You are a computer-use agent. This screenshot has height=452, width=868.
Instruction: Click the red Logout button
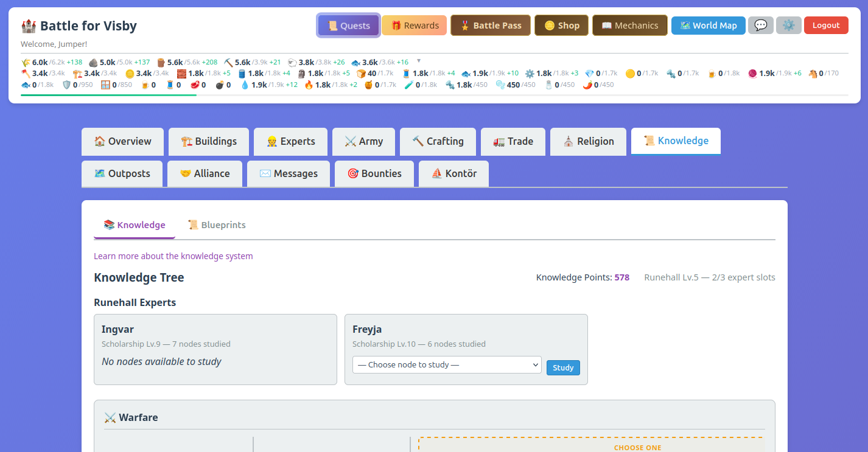(x=826, y=26)
